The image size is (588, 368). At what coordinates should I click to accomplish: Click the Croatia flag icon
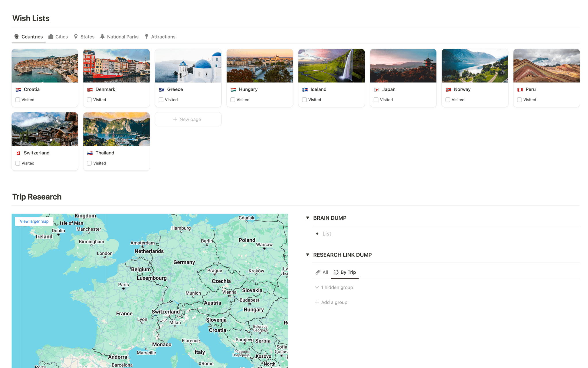(x=18, y=90)
